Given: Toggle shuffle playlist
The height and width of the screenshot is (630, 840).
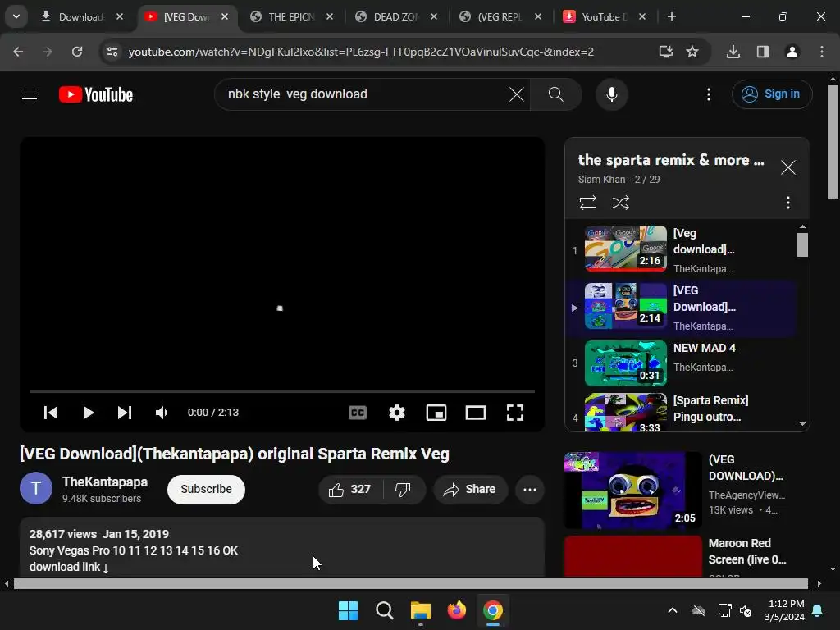Looking at the screenshot, I should (x=620, y=203).
